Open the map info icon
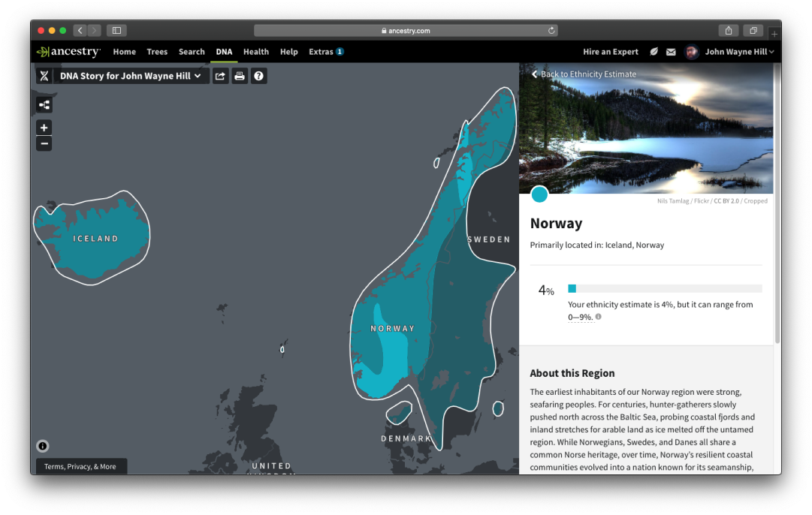 43,446
